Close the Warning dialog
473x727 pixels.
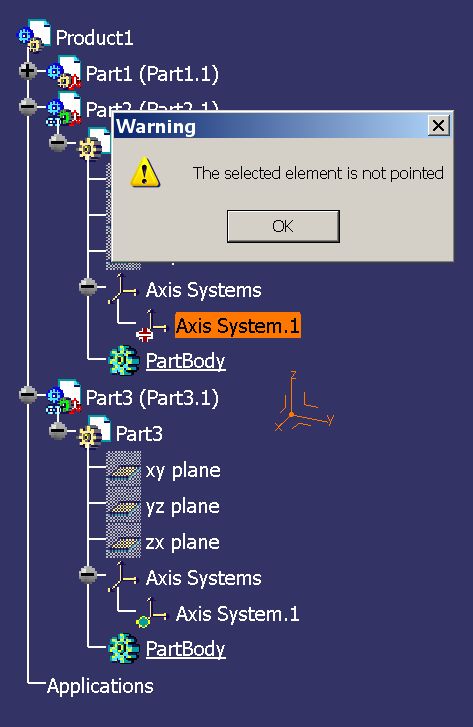(x=438, y=125)
